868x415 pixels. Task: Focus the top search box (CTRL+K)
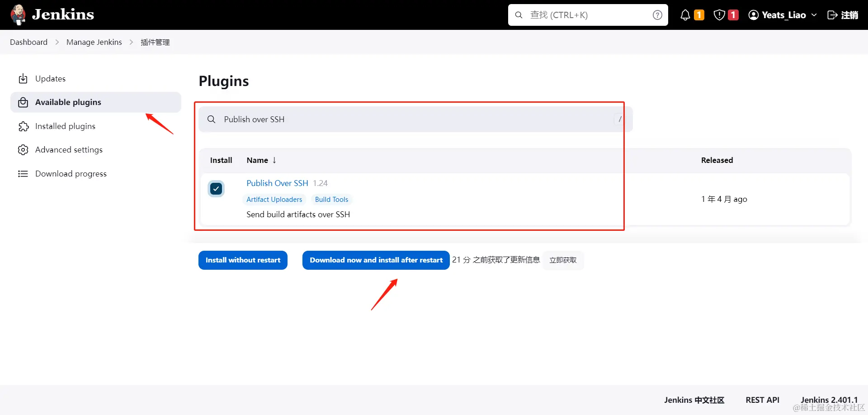click(588, 15)
